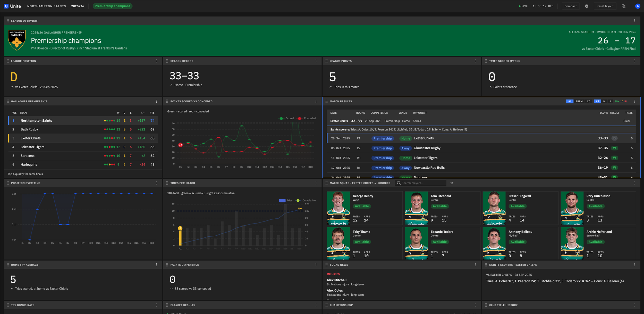This screenshot has height=314, width=644.
Task: Click Reset layout button
Action: pos(605,6)
